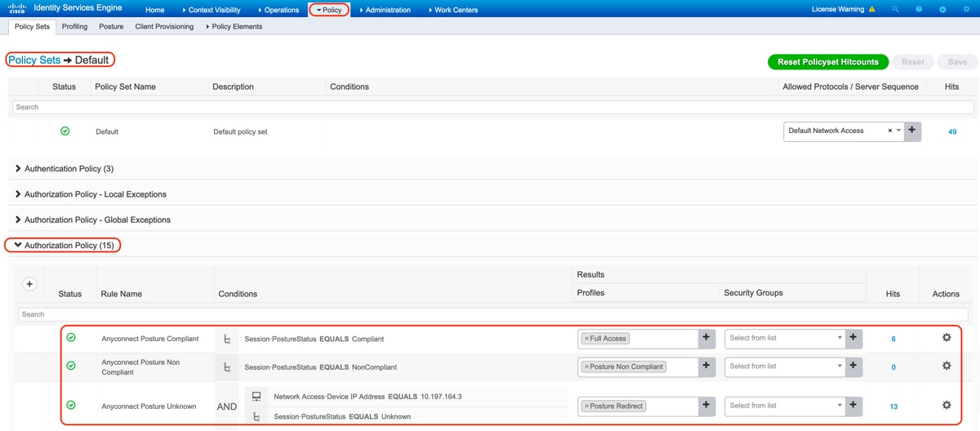Click the License Warning triangle icon
Image resolution: width=980 pixels, height=431 pixels.
coord(872,10)
